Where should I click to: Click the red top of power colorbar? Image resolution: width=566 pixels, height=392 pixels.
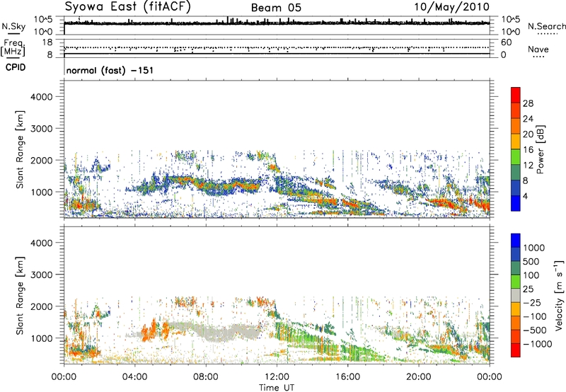click(516, 95)
